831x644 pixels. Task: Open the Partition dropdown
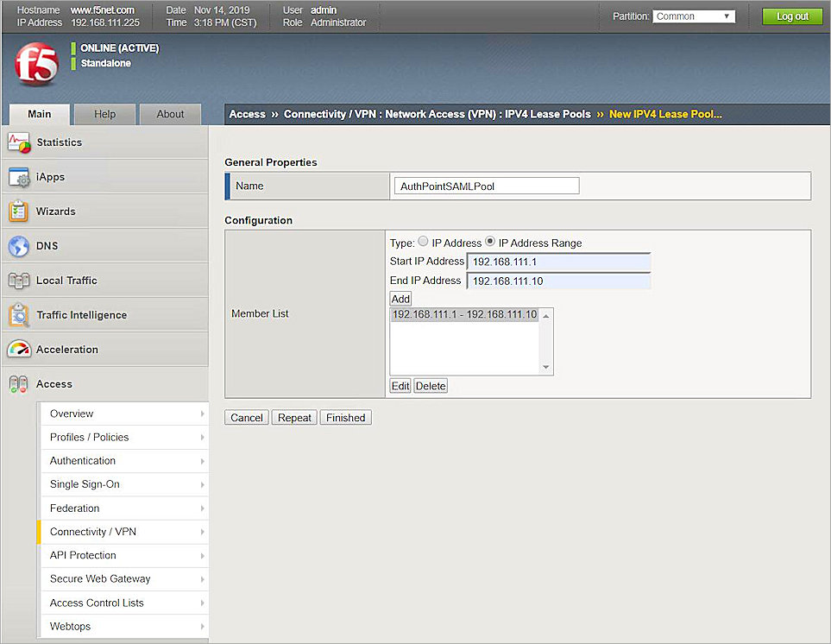(693, 16)
